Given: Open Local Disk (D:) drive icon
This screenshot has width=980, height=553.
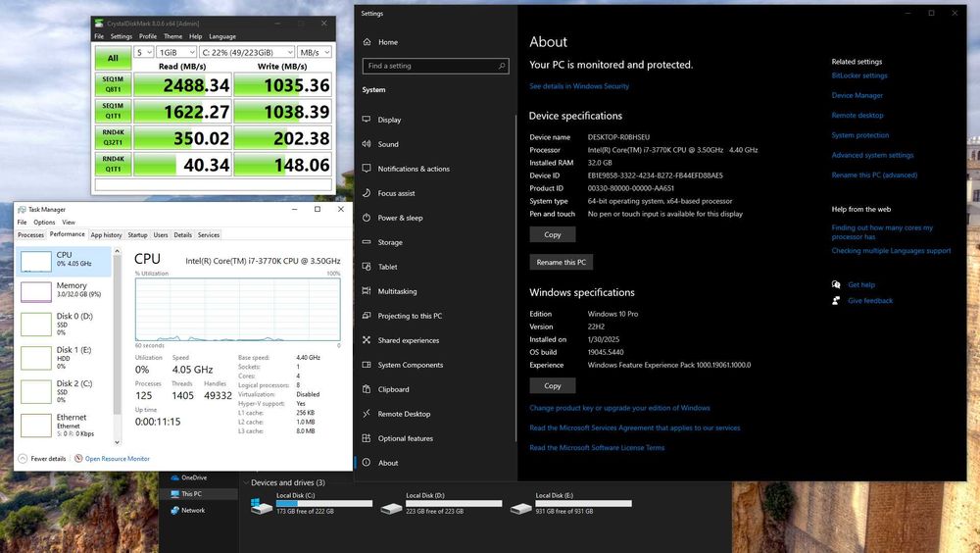Looking at the screenshot, I should point(391,508).
